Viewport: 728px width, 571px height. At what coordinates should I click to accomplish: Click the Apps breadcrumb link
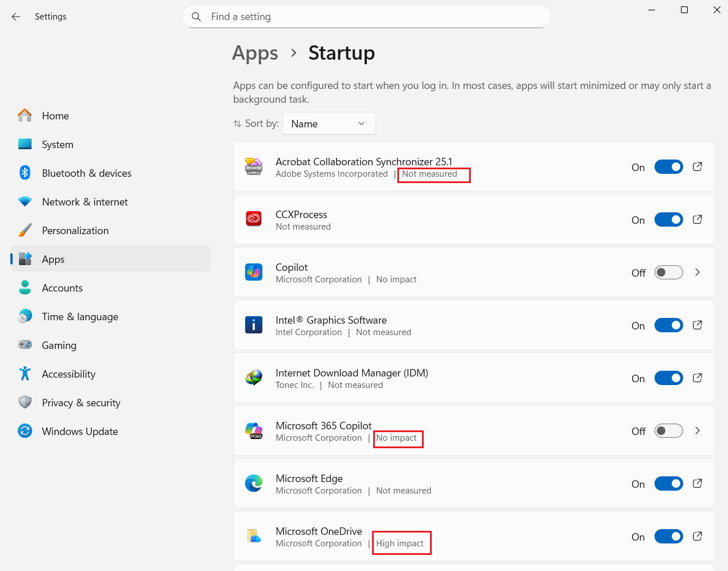(255, 53)
